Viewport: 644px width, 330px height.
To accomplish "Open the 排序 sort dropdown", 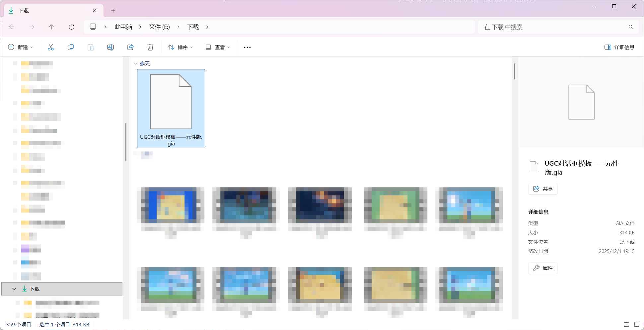I will (180, 47).
